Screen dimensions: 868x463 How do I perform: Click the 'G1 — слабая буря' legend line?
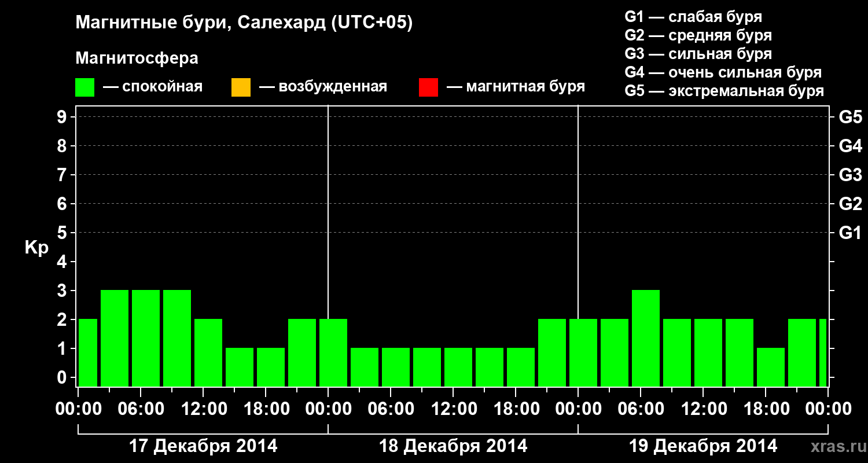click(693, 17)
